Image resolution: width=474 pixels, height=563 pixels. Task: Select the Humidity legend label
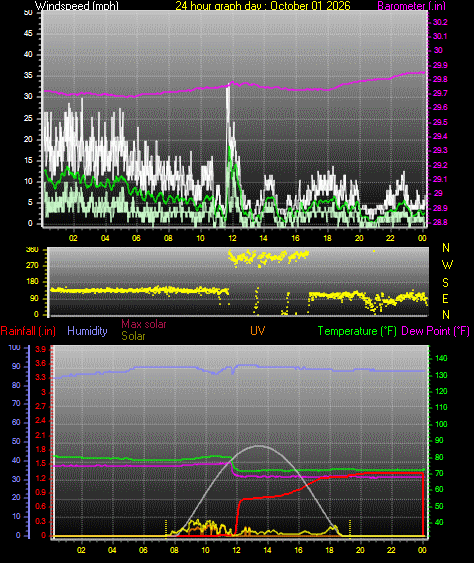coord(87,331)
